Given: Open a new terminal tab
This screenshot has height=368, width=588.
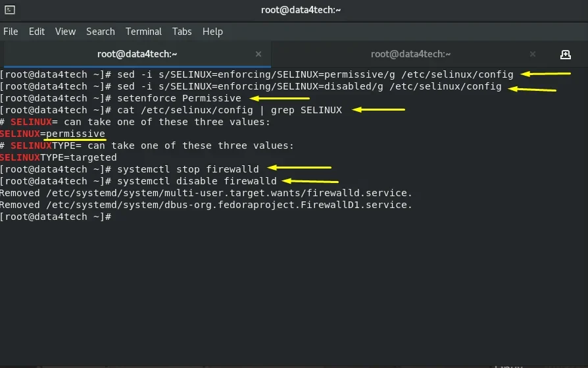Looking at the screenshot, I should coord(565,55).
